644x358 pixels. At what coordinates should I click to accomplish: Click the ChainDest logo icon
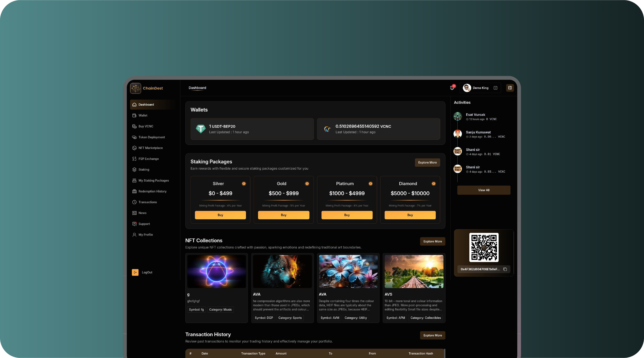[136, 88]
